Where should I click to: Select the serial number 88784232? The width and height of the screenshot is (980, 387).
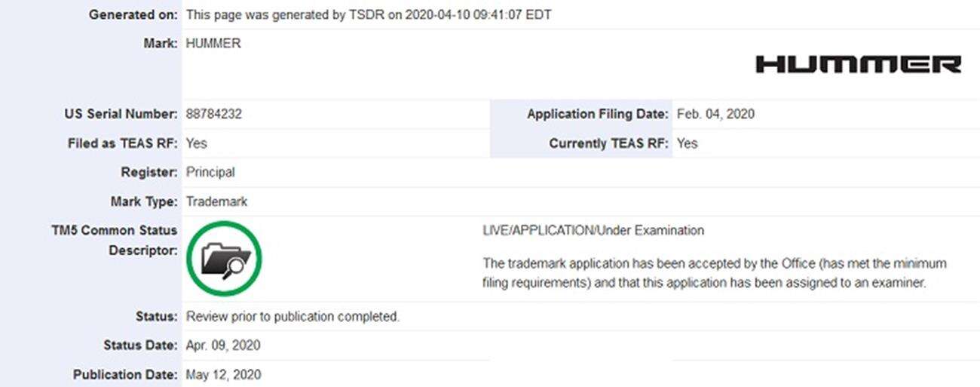[x=213, y=115]
